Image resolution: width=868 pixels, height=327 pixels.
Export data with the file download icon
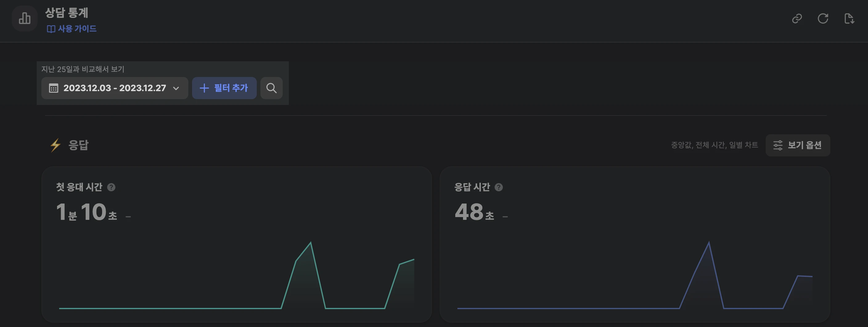click(x=849, y=18)
